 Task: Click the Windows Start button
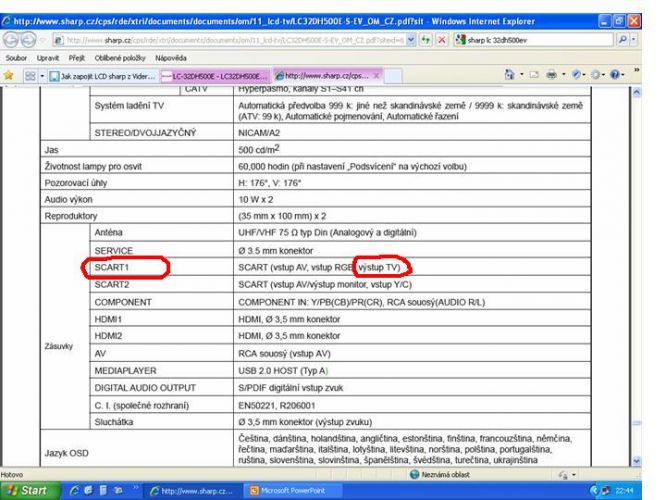point(29,491)
